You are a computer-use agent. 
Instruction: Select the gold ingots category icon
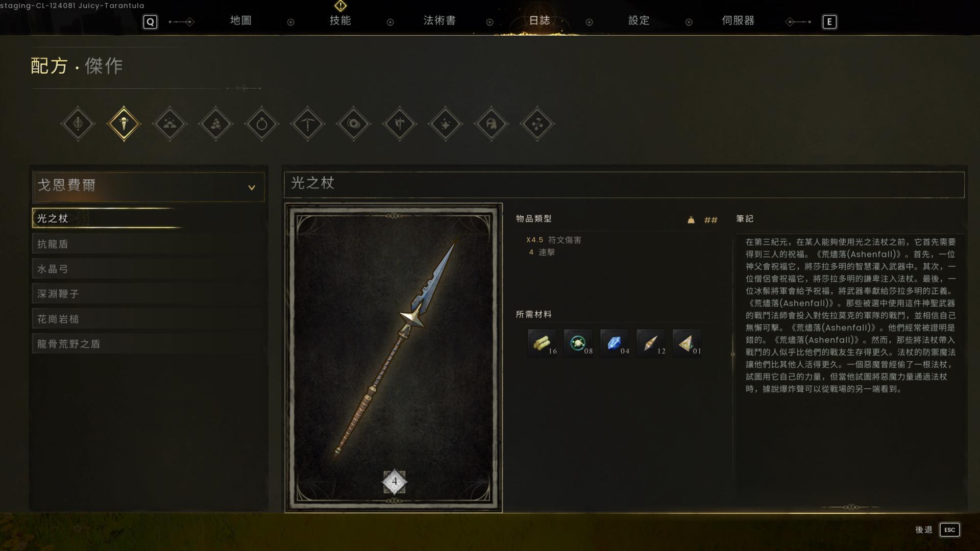click(170, 124)
